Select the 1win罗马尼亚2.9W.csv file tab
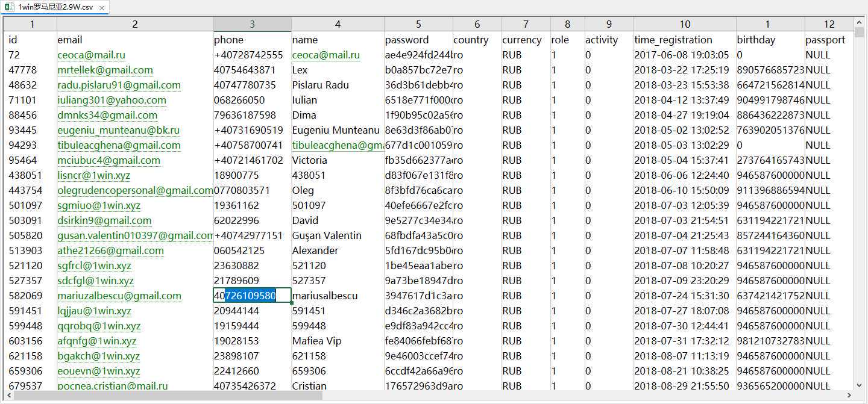 (x=55, y=7)
